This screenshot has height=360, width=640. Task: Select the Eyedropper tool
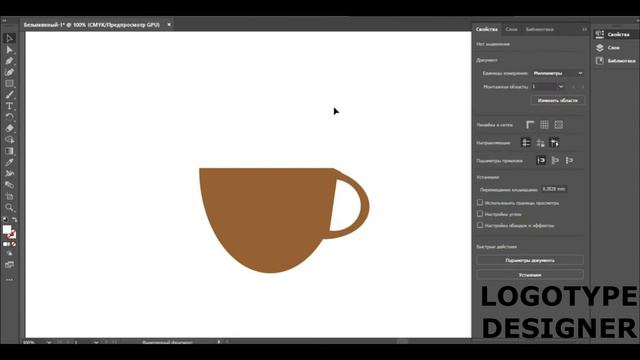[9, 162]
